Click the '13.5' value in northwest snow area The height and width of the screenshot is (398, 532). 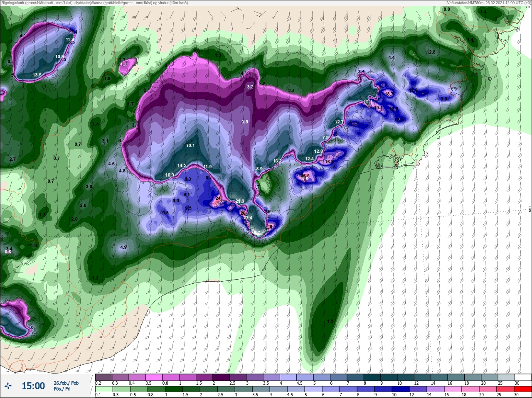37,75
